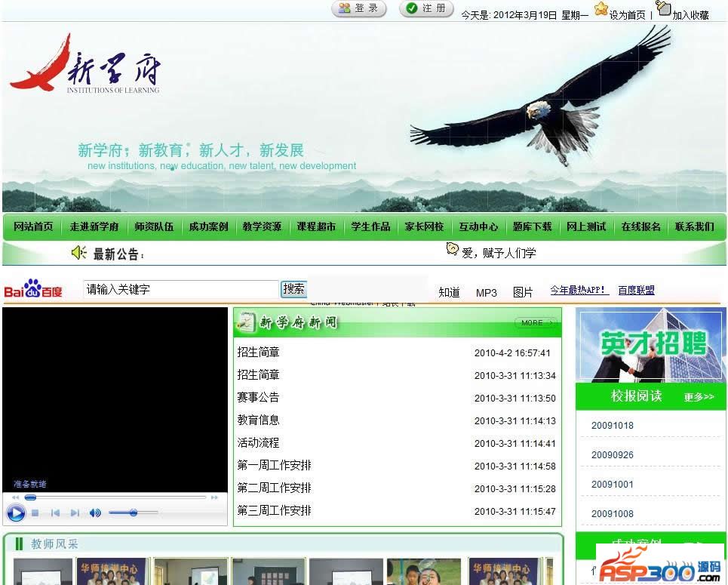Open the 课程超市 menu item
This screenshot has width=728, height=585.
[x=316, y=226]
